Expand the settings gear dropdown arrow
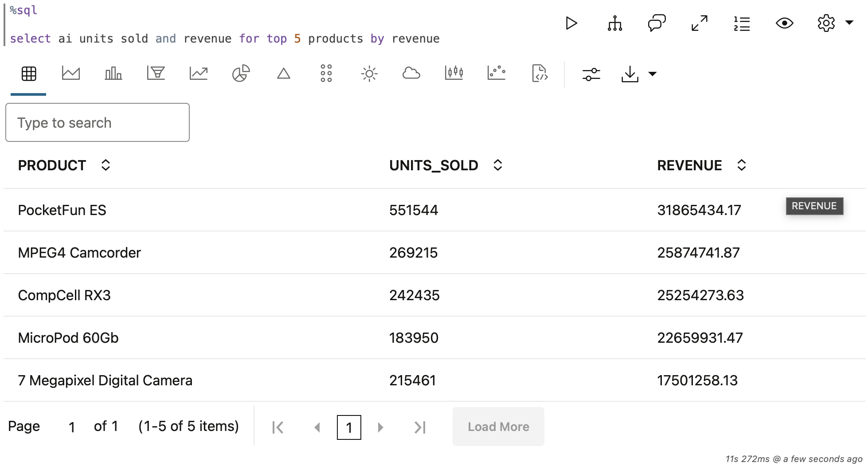Screen dimensions: 868x470 (849, 22)
